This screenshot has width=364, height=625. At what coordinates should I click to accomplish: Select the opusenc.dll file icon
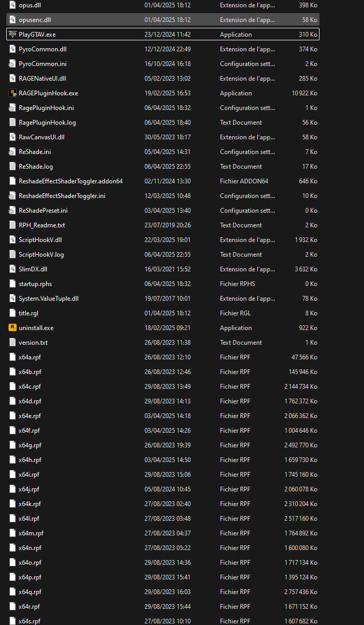click(x=13, y=20)
